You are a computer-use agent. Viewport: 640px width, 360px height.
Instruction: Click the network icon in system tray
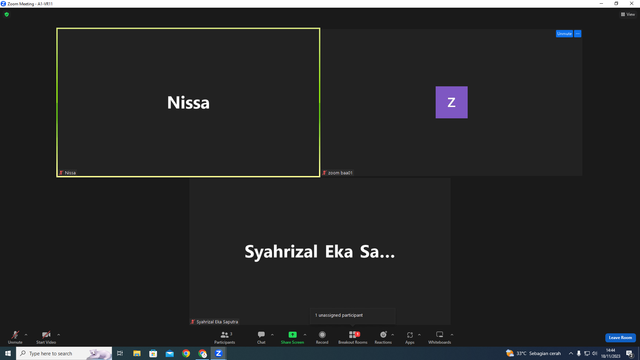click(x=587, y=353)
